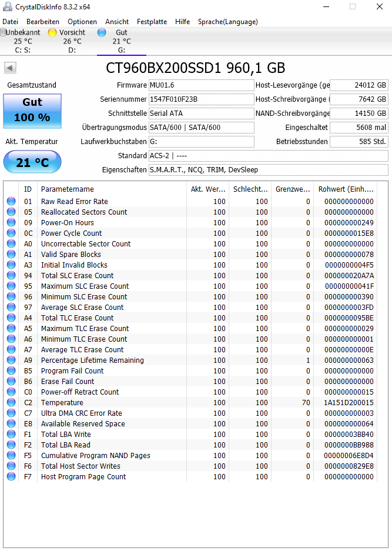Click status orb for Valid Spare Blocks
Viewport: 392px width, 551px height.
tap(11, 254)
